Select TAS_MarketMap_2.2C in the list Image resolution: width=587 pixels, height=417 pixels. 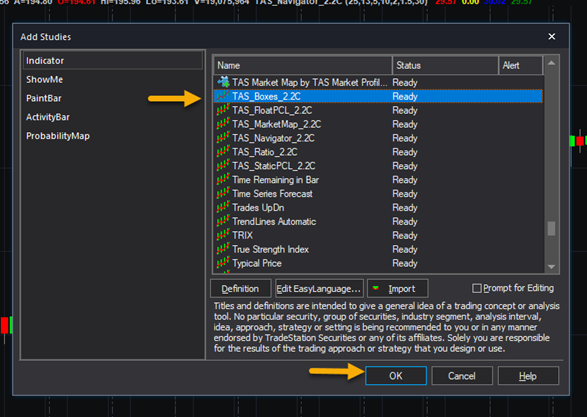(378, 124)
